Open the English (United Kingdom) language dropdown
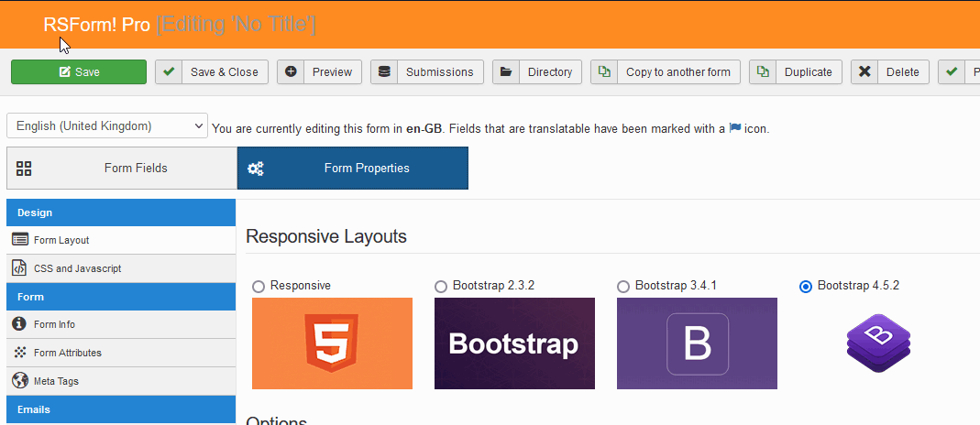Screen dimensions: 980x425 107,126
